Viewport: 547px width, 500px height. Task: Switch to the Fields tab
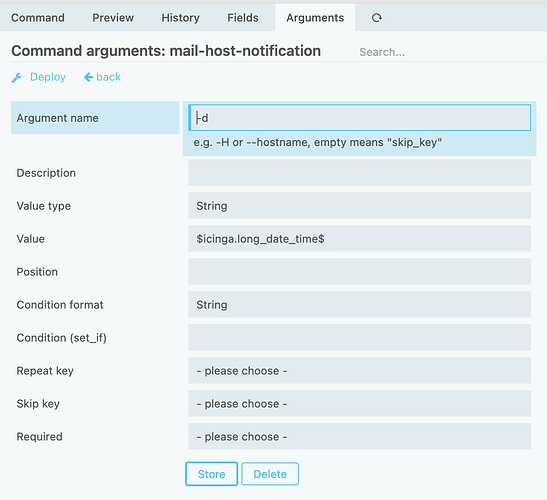coord(243,17)
